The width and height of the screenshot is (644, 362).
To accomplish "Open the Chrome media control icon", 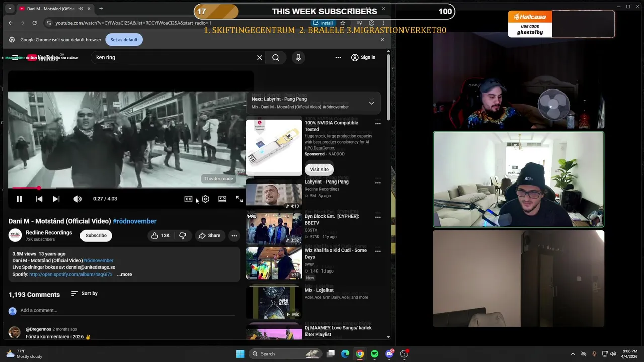I will coord(359,23).
